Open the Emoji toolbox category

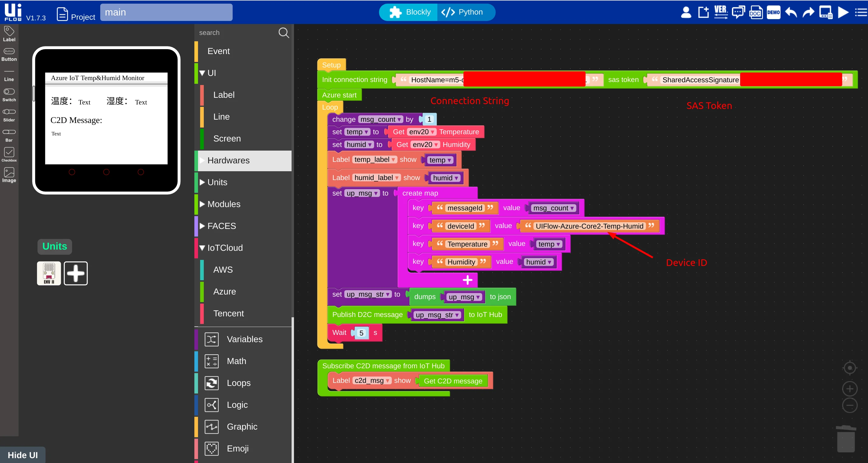[x=244, y=448]
